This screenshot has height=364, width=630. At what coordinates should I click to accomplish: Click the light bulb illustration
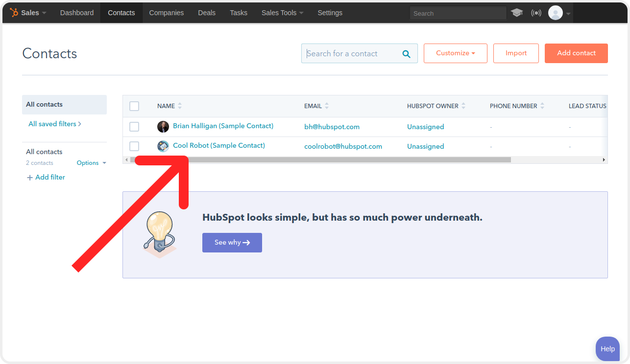(x=159, y=234)
